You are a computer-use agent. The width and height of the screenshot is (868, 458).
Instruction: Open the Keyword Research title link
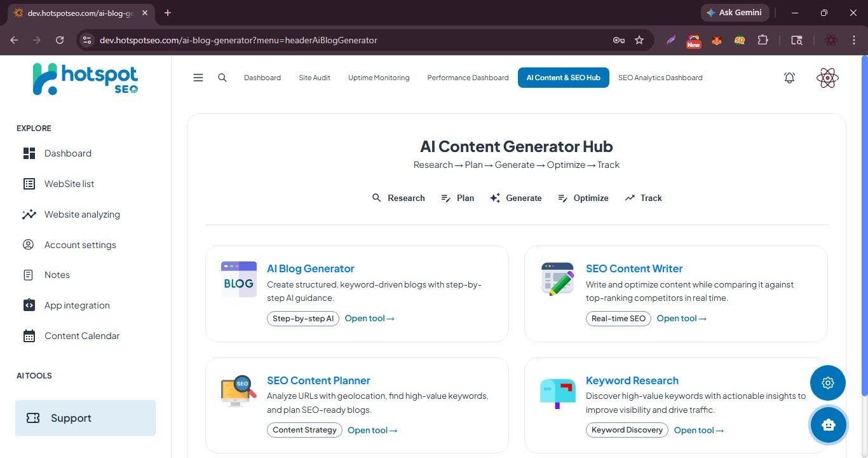pyautogui.click(x=632, y=380)
